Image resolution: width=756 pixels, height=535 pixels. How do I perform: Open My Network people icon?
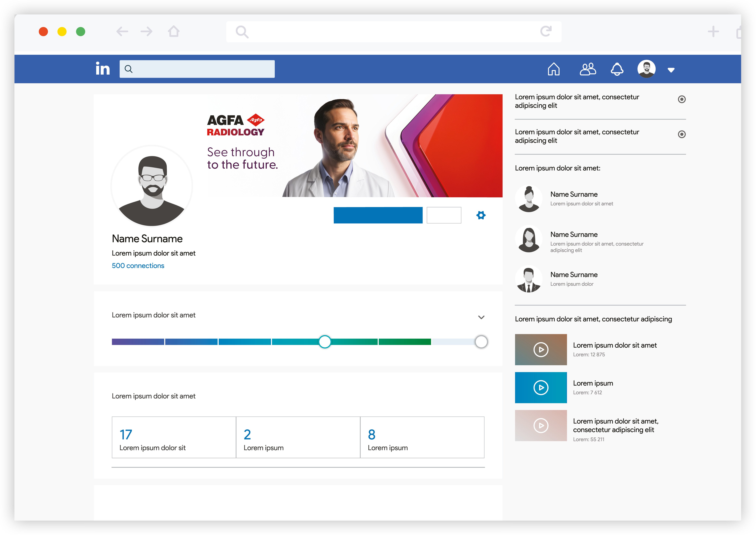click(588, 69)
